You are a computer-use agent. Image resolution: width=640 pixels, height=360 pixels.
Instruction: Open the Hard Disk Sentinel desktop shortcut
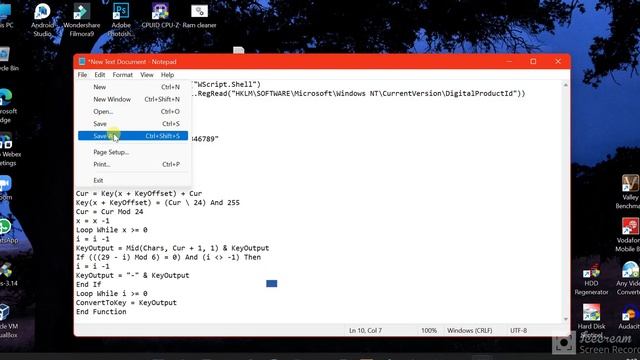[x=591, y=320]
